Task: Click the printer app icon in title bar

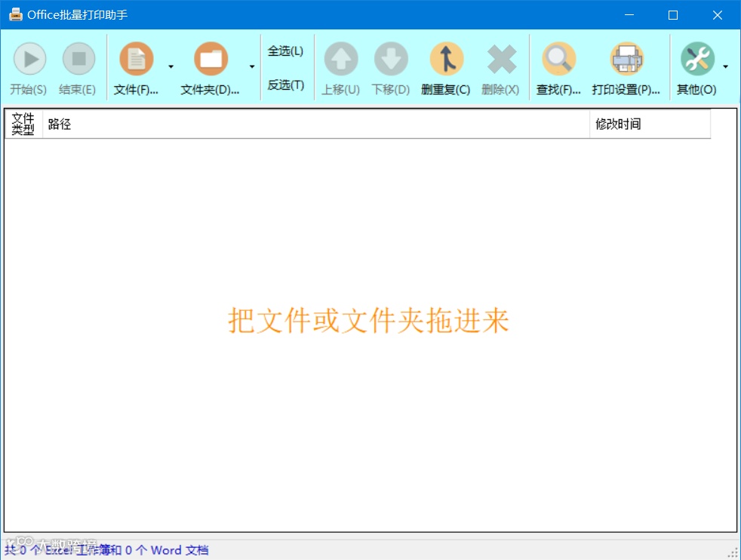Action: pos(16,14)
